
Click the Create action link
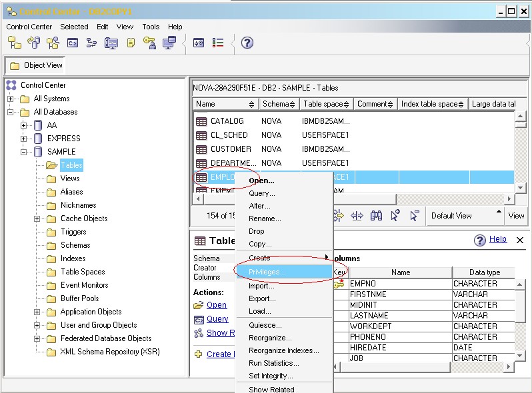221,354
